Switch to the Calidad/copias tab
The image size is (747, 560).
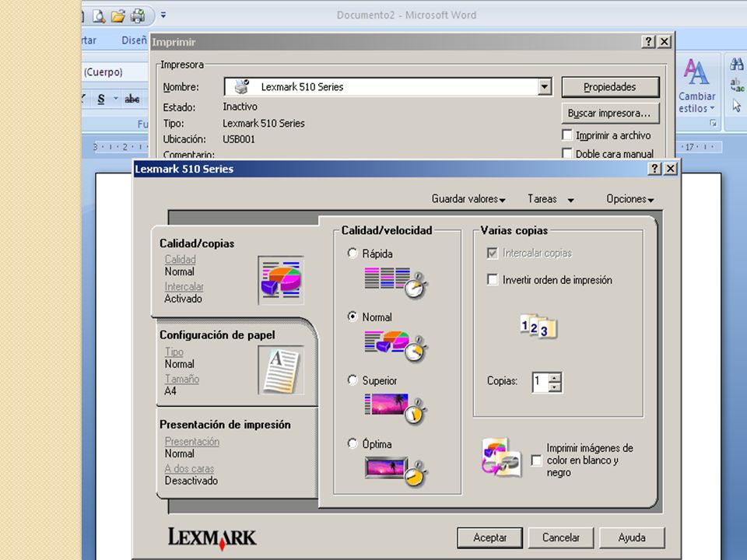coord(235,271)
